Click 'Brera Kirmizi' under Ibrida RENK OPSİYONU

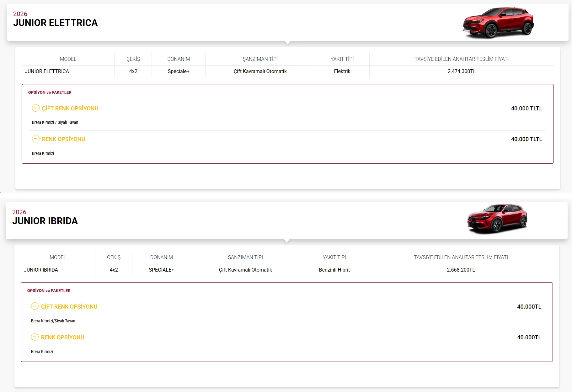click(x=42, y=352)
